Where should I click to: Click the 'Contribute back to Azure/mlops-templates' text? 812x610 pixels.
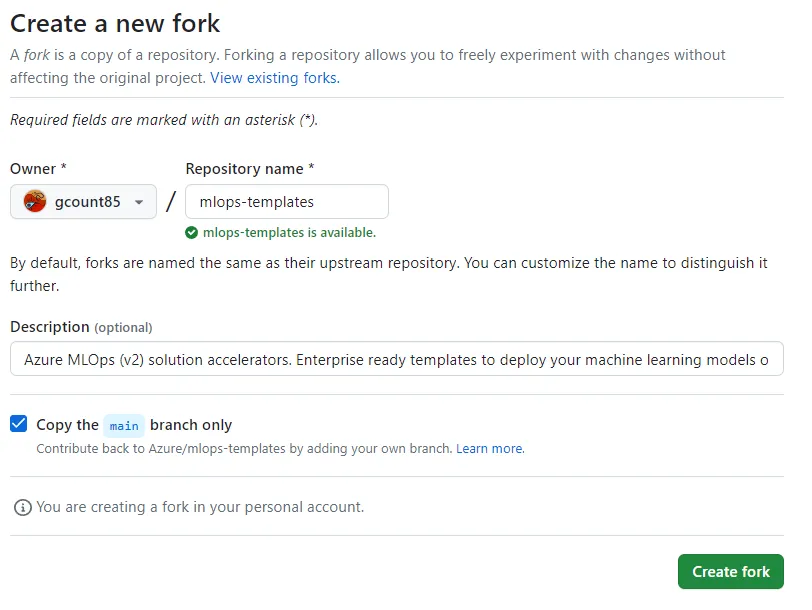pyautogui.click(x=244, y=448)
